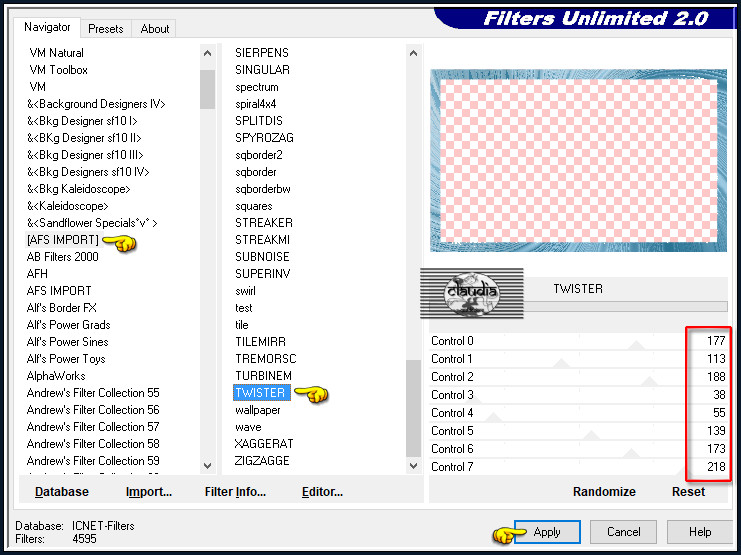Select the wallpaper filter
This screenshot has height=555, width=741.
click(258, 410)
